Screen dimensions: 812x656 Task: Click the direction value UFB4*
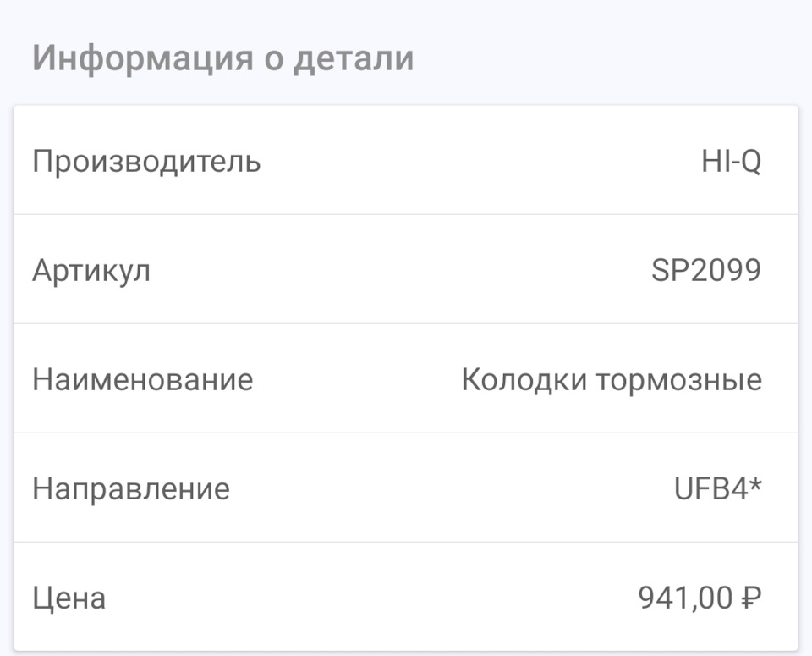717,488
